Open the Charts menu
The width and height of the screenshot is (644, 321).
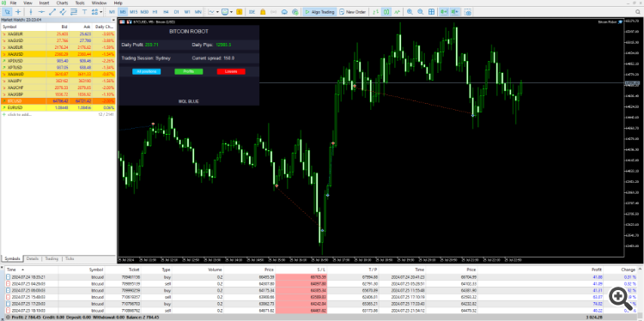click(x=62, y=3)
